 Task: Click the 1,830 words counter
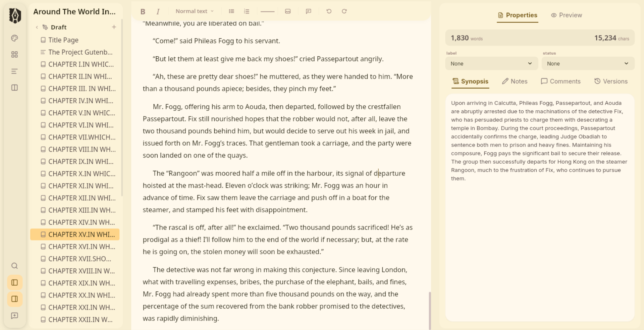point(467,38)
